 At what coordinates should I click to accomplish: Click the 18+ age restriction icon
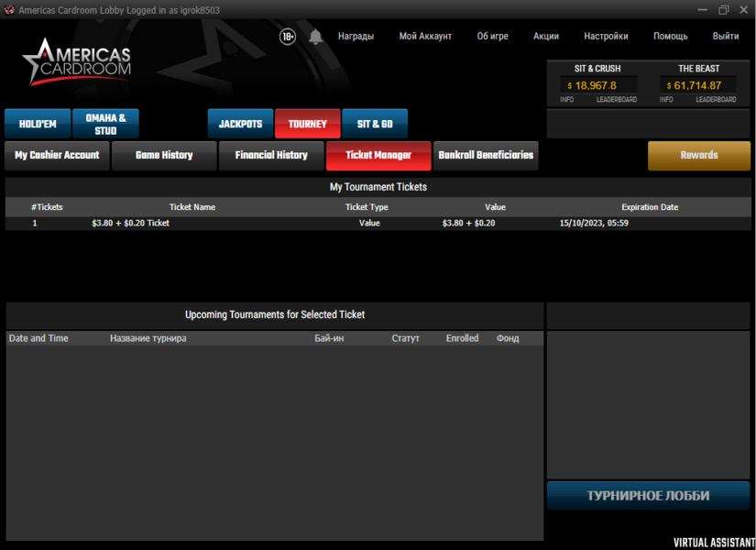[288, 37]
